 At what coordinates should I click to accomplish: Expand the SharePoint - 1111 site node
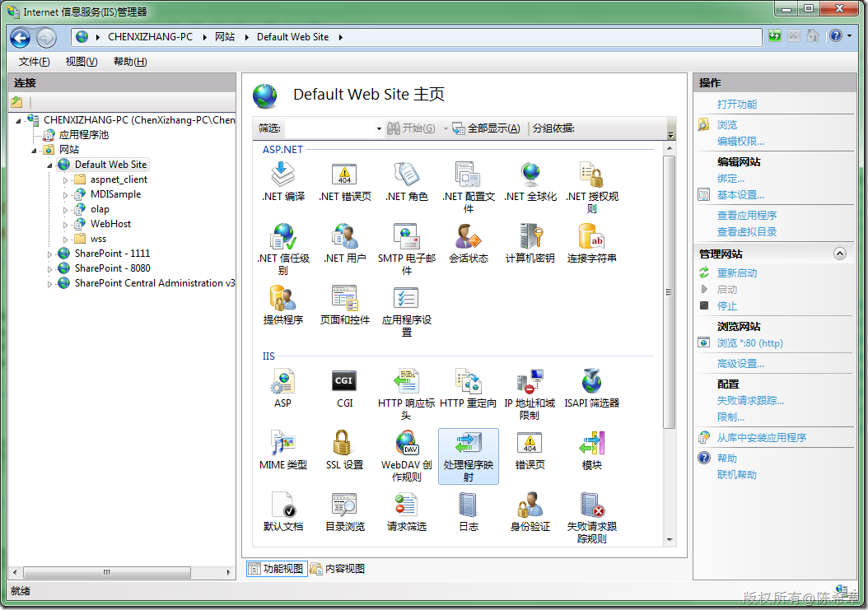point(49,254)
